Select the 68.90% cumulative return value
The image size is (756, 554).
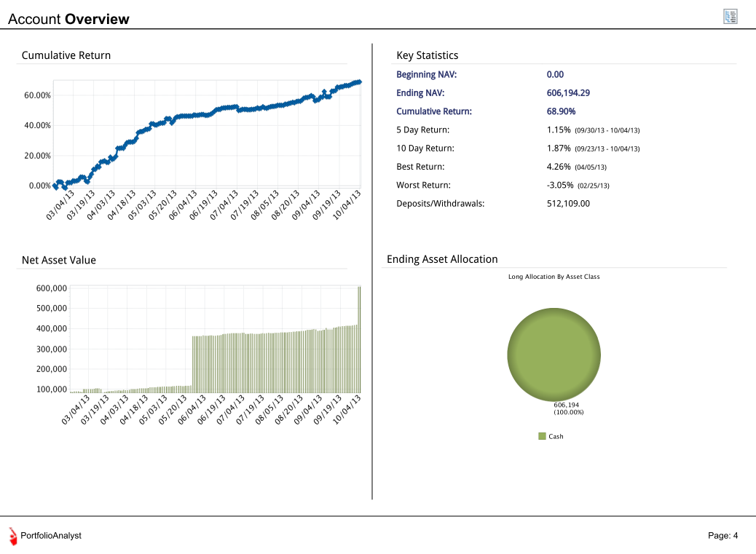click(561, 111)
